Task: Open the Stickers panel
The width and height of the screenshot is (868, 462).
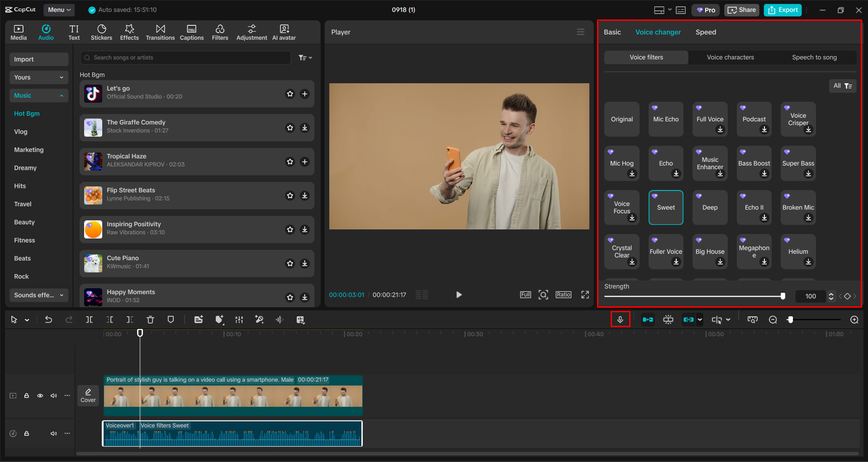Action: [101, 32]
